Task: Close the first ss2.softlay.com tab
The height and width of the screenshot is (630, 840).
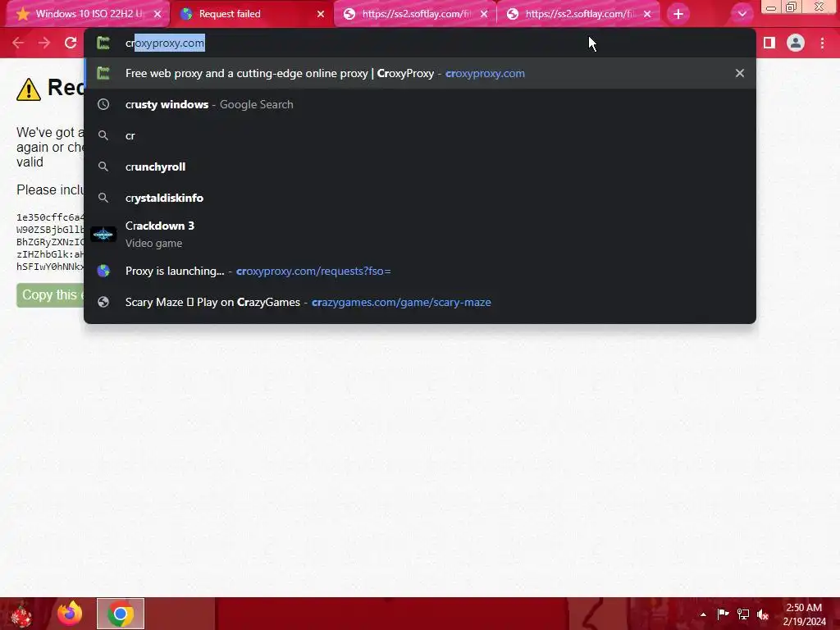Action: point(484,14)
